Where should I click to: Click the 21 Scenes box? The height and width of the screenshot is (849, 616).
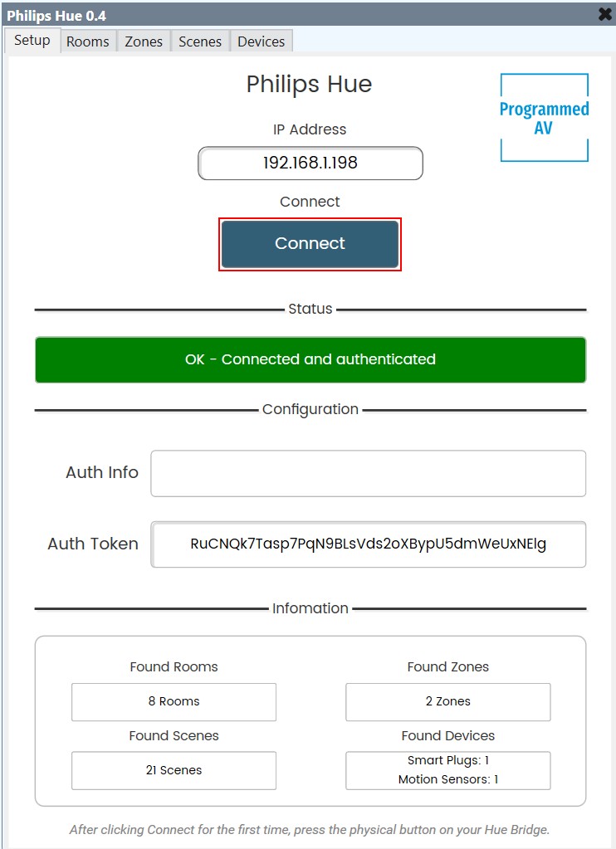174,770
